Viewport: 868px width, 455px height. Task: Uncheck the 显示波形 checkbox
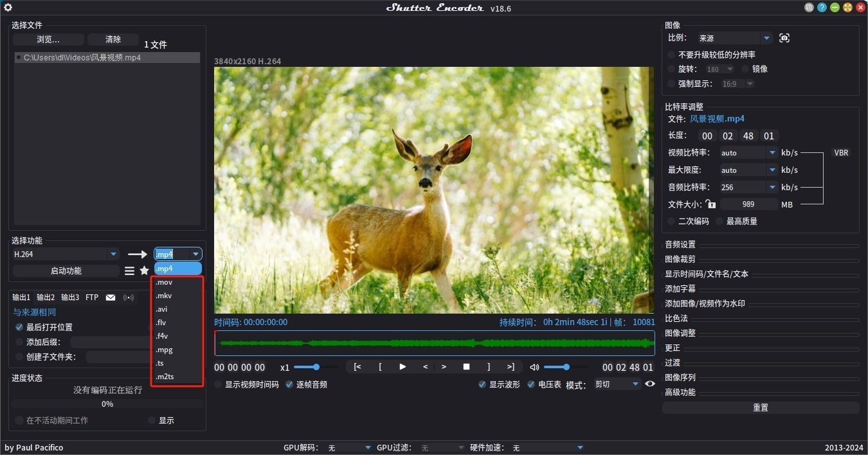(x=482, y=385)
